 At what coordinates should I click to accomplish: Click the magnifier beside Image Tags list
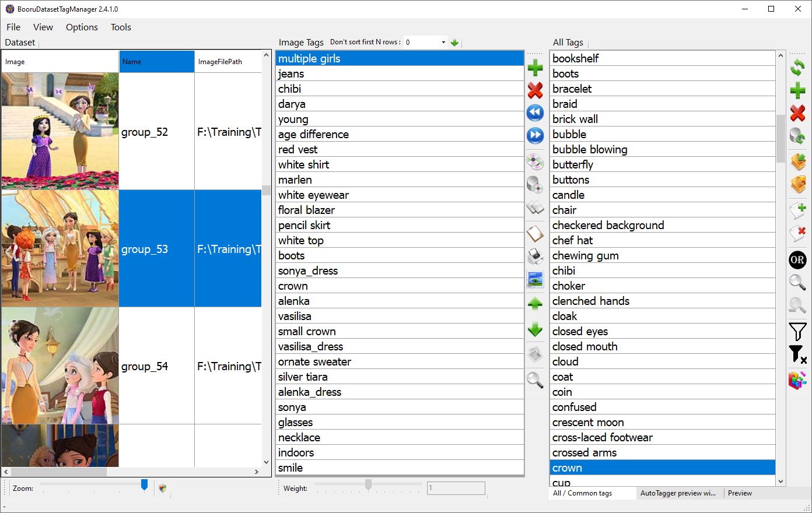(x=535, y=380)
